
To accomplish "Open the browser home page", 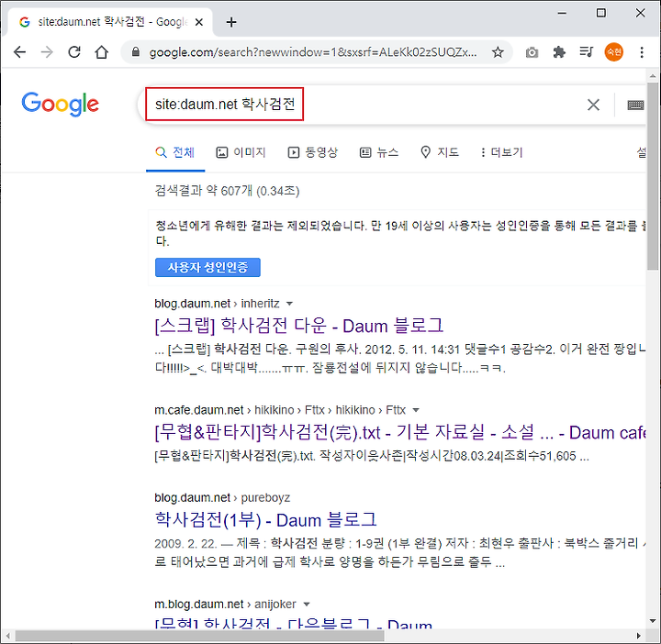I will click(102, 52).
